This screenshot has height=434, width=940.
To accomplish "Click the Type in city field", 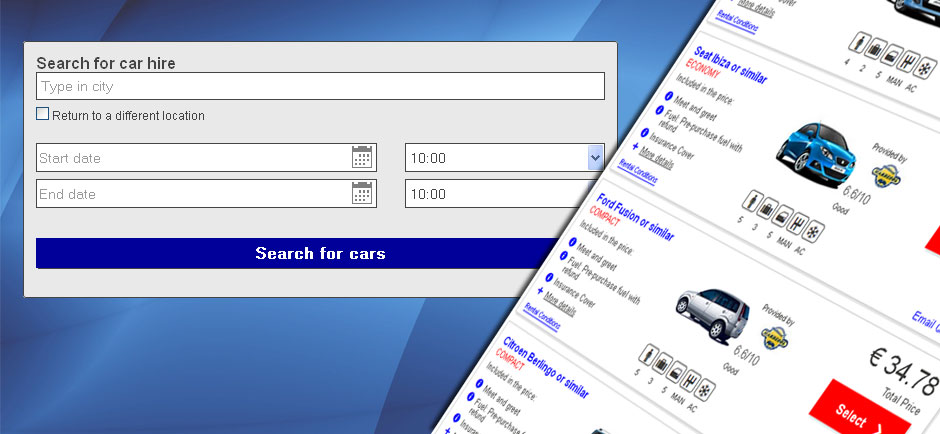I will pyautogui.click(x=320, y=86).
